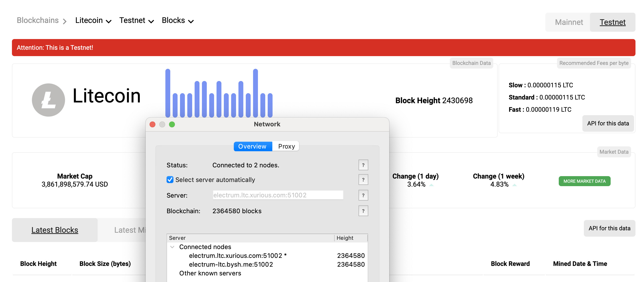
Task: Select the Overview tab in Network
Action: (x=252, y=146)
